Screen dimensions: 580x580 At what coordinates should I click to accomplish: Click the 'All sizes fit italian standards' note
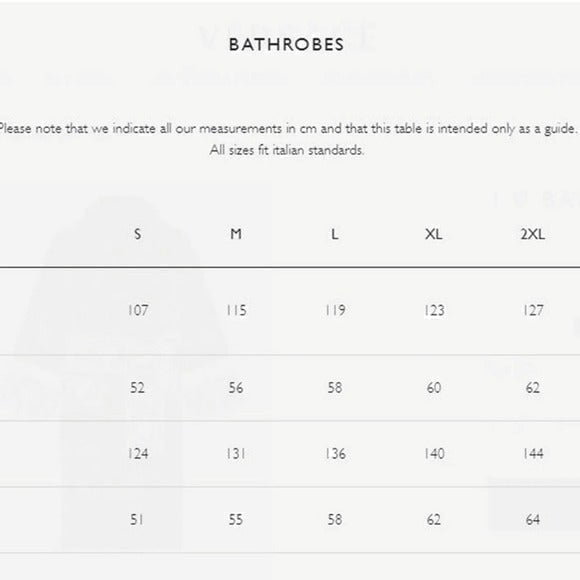point(287,150)
